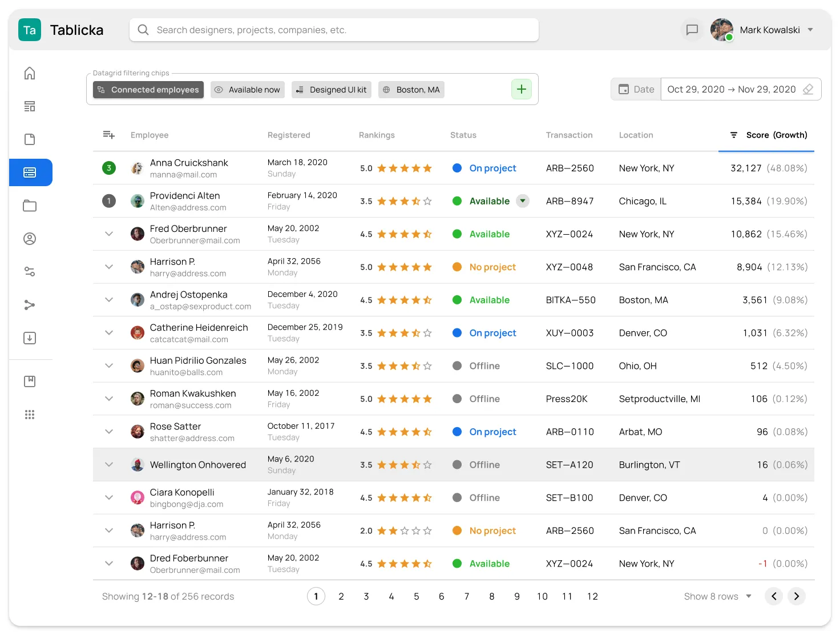Click Anna Cruickshank's five-star rating
The width and height of the screenshot is (840, 635).
point(404,168)
